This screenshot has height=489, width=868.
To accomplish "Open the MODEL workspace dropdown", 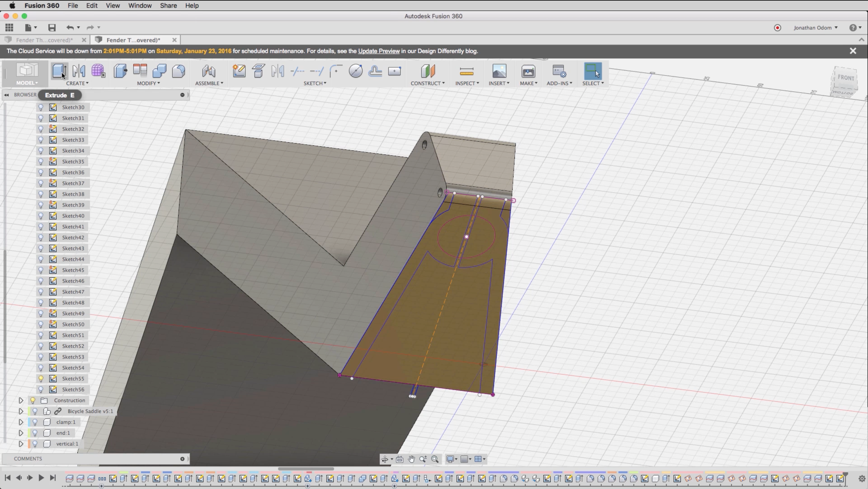I will click(27, 83).
